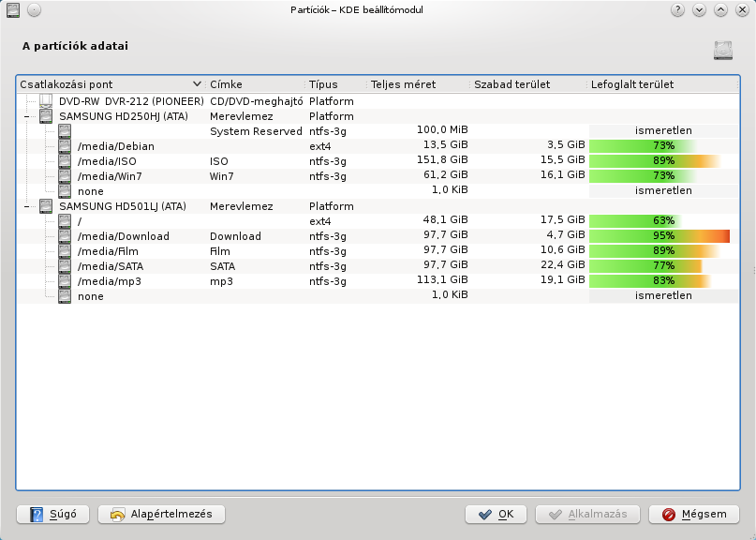Click the 3,5 GiB free space value
The width and height of the screenshot is (756, 540).
tap(566, 144)
